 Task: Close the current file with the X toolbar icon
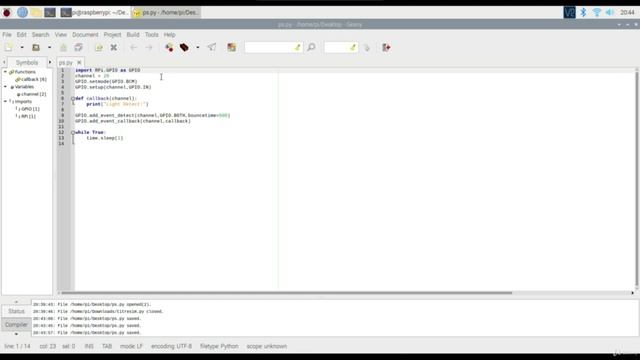(114, 47)
